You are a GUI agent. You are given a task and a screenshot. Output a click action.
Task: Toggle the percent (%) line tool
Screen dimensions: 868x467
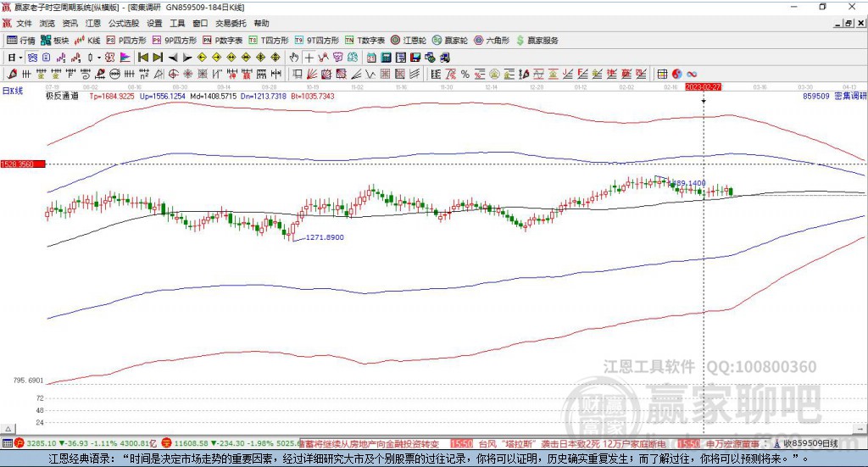pyautogui.click(x=465, y=74)
